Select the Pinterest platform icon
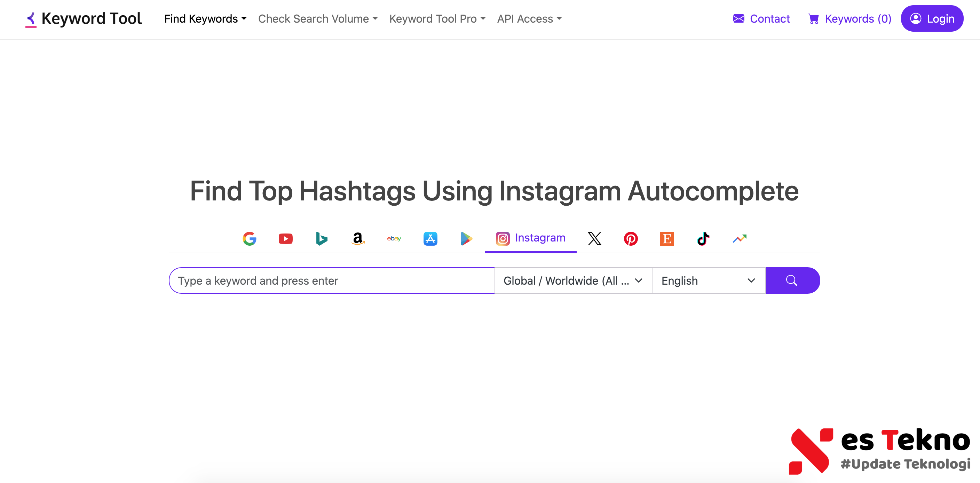The width and height of the screenshot is (980, 483). pyautogui.click(x=630, y=238)
